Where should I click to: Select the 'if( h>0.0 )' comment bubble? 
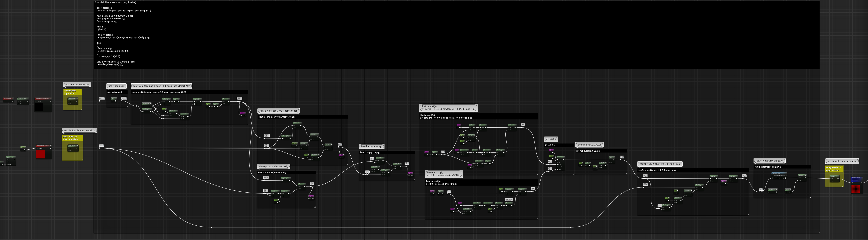coord(551,139)
